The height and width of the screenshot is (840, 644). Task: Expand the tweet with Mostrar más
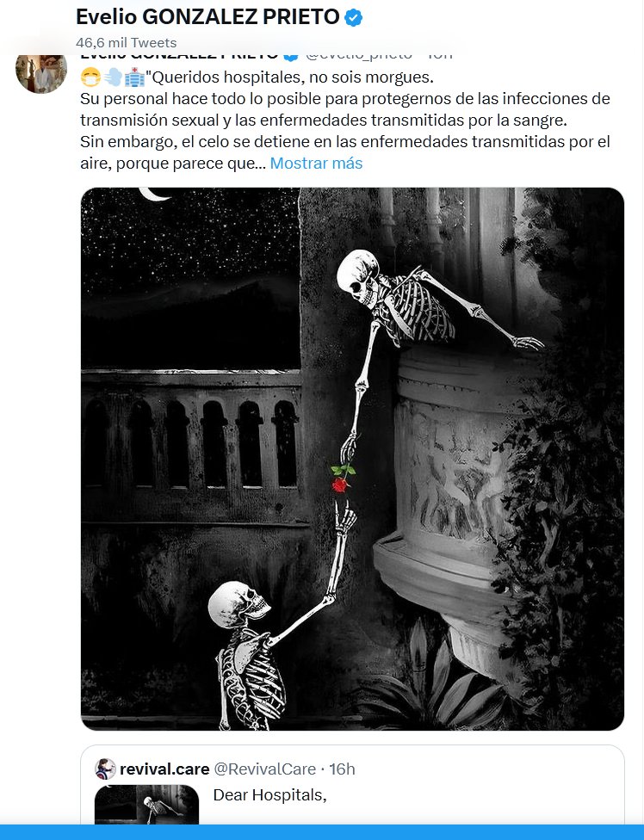(316, 163)
